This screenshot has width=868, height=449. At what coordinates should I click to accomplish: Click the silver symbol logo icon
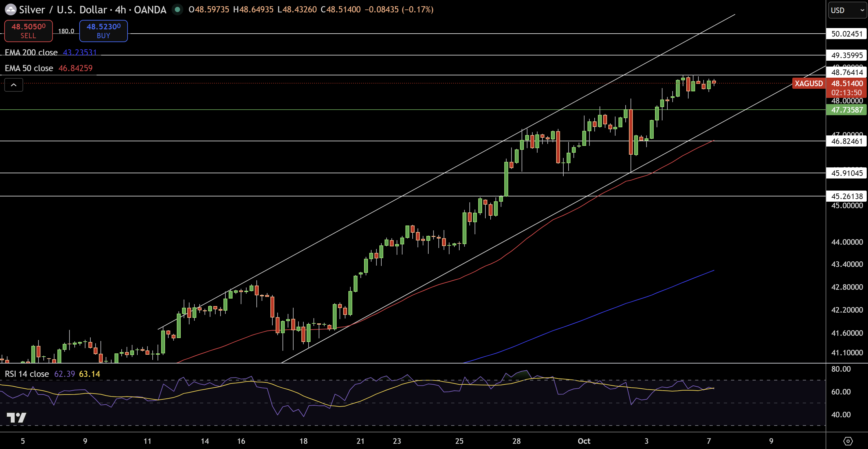pyautogui.click(x=10, y=9)
